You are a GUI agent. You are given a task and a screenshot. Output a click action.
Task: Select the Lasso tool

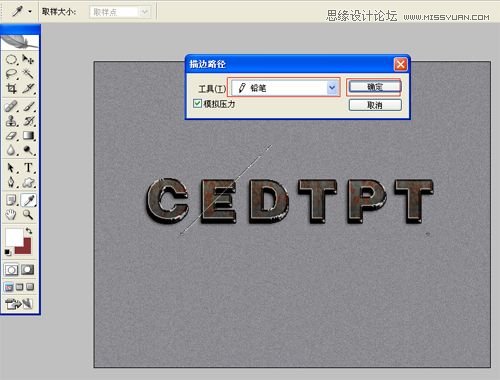[x=11, y=74]
